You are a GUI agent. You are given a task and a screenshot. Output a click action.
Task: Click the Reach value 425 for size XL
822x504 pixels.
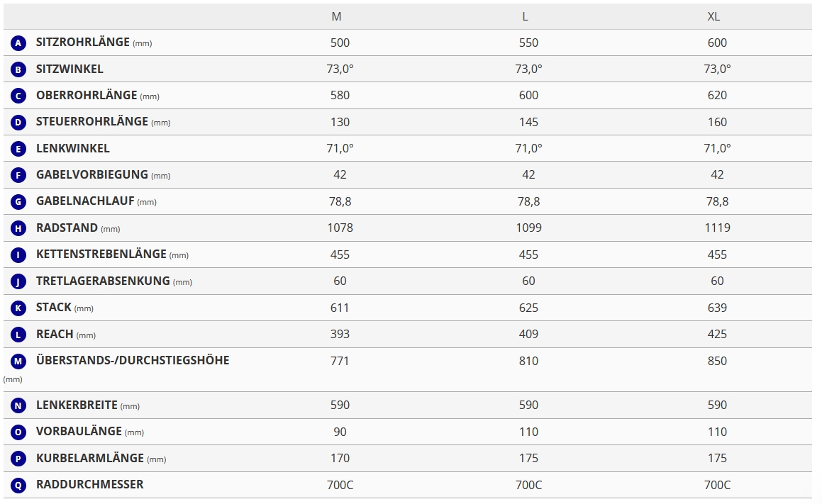click(717, 335)
